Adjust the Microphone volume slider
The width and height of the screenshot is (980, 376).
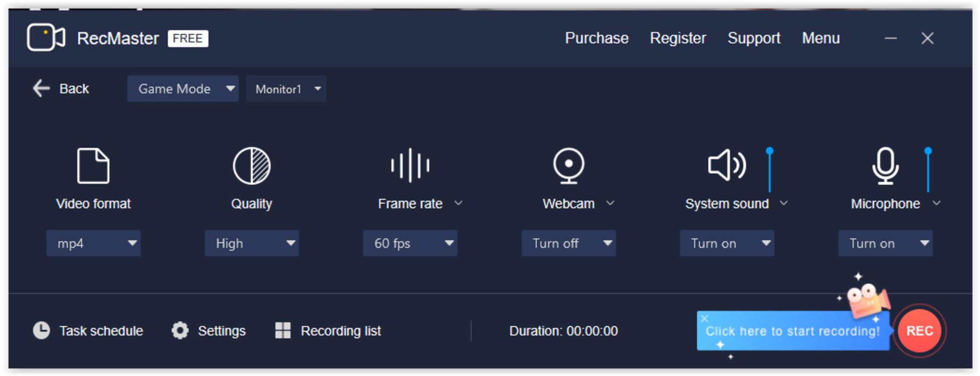[928, 170]
